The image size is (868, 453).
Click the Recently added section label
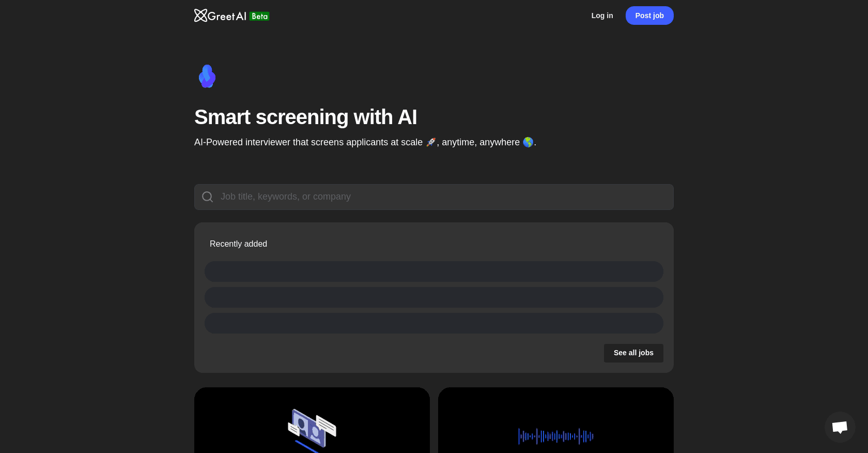click(x=238, y=244)
